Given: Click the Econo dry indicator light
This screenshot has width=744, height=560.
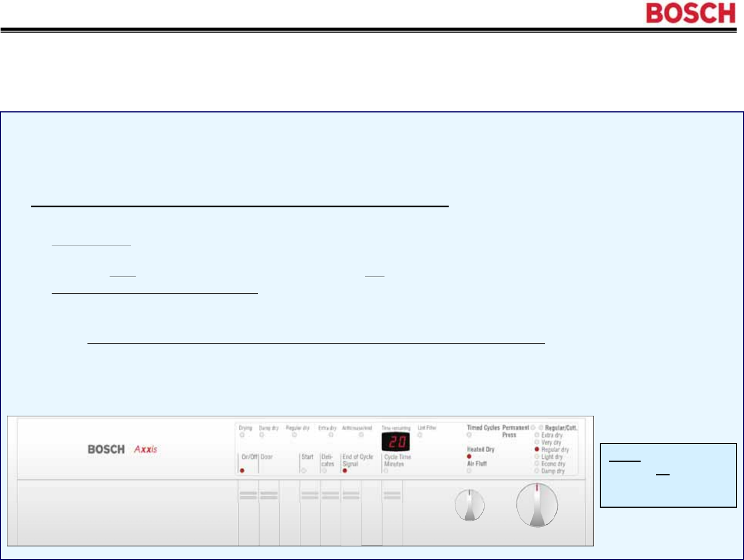Looking at the screenshot, I should pos(537,463).
